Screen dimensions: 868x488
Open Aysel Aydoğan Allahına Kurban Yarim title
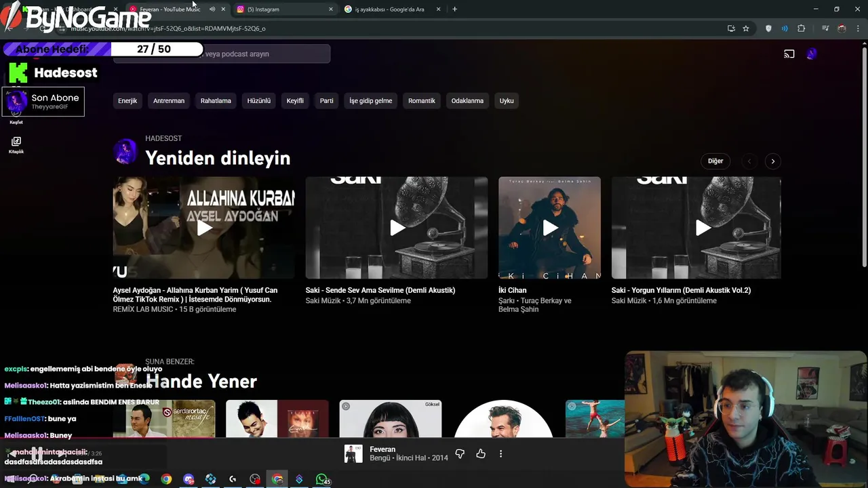[x=195, y=295]
